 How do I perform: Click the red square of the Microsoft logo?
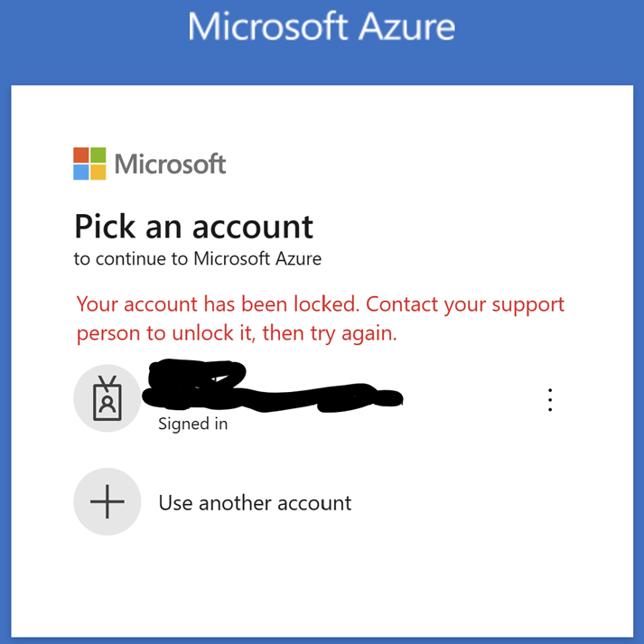point(81,154)
